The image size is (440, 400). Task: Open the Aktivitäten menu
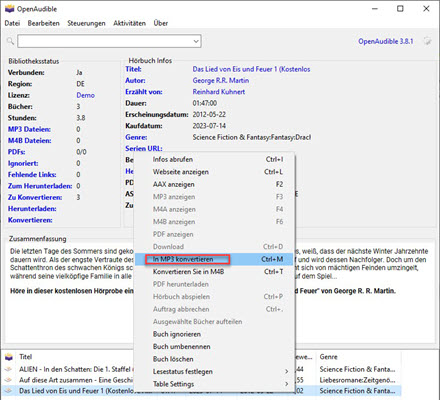click(x=129, y=23)
